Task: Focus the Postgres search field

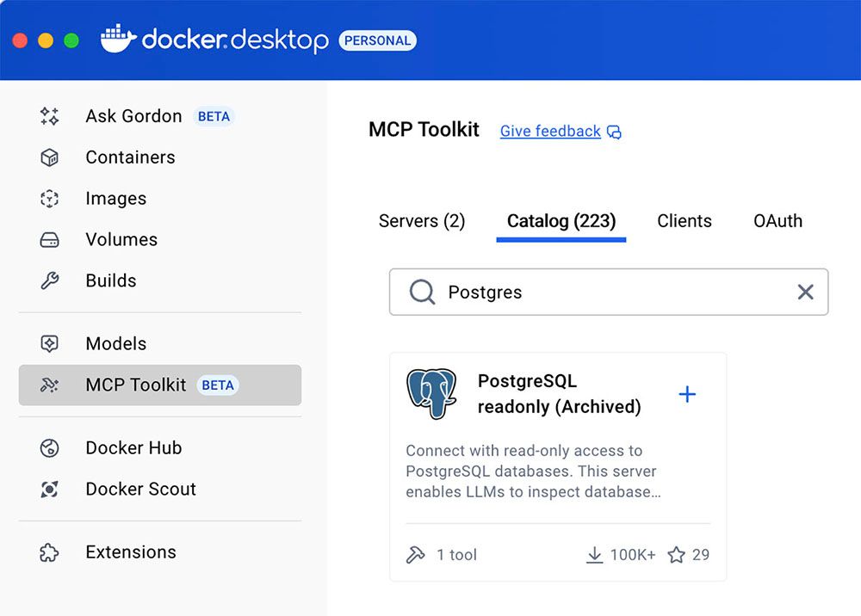Action: [x=609, y=292]
